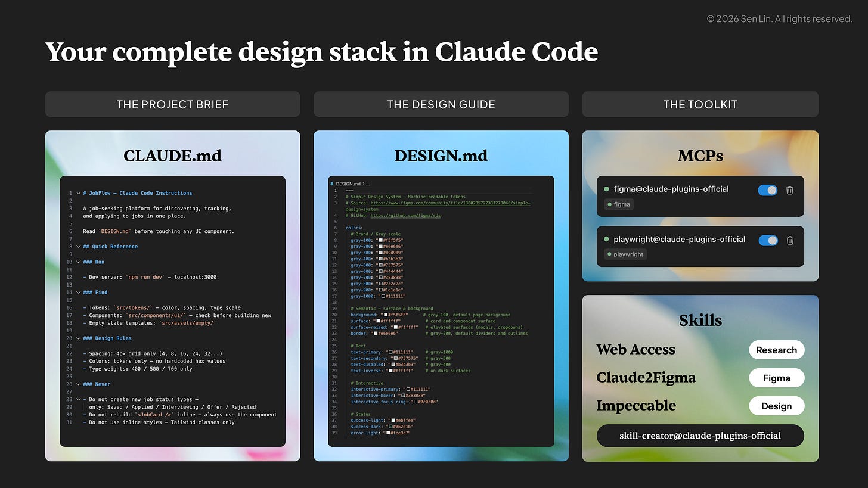Disable the playwright@claude-plugins-official MCP toggle
Viewport: 868px width, 488px height.
click(768, 240)
